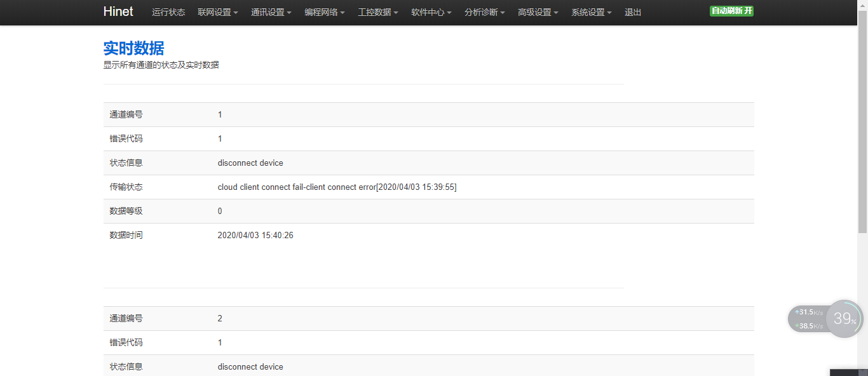
Task: Click the 39% floating circle widget
Action: tap(844, 319)
